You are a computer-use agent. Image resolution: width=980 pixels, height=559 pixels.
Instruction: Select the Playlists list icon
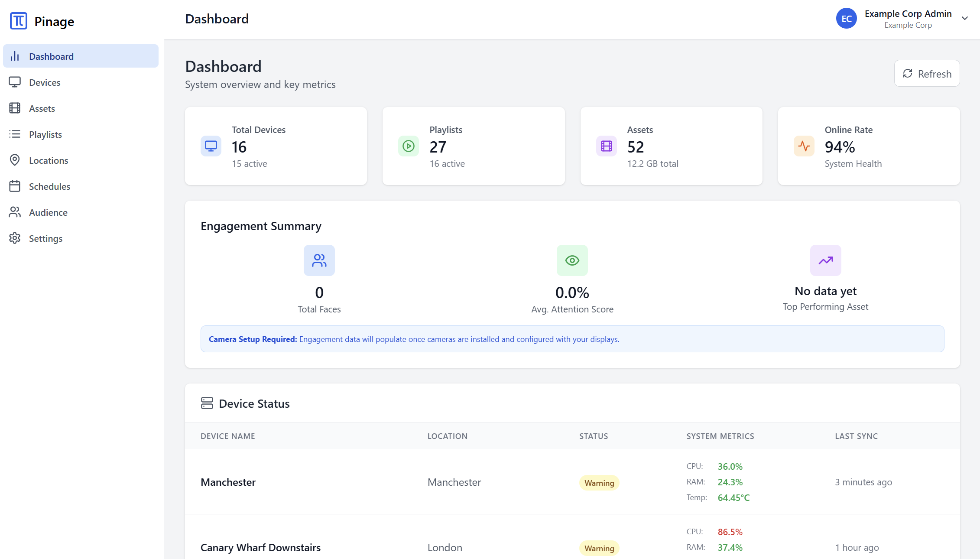tap(15, 134)
